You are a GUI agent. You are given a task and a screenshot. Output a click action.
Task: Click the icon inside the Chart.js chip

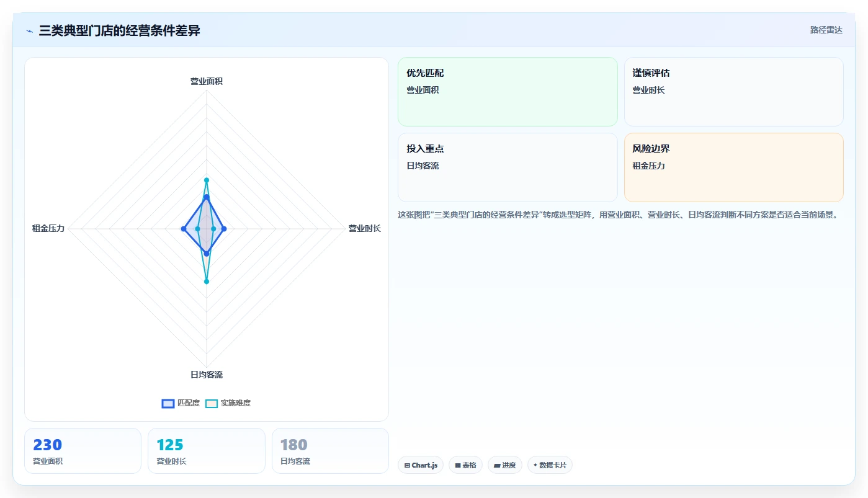(x=407, y=465)
